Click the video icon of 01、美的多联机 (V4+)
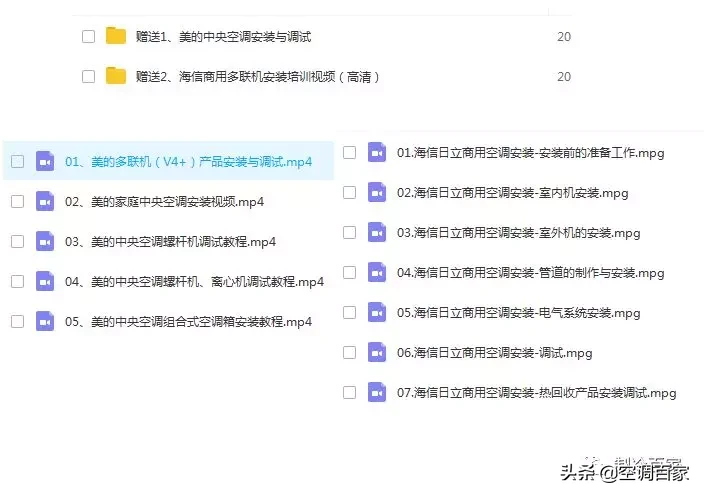Viewport: 704px width, 496px height. point(45,161)
